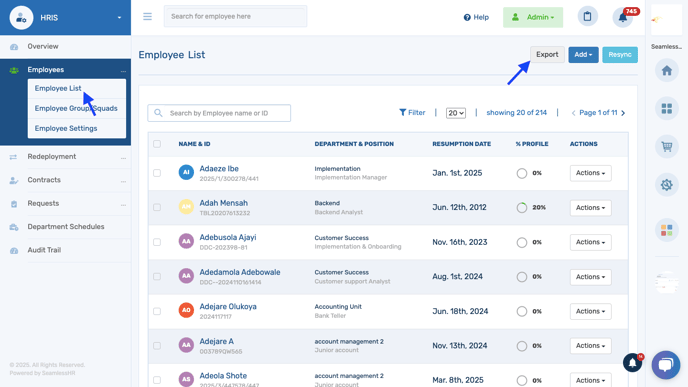This screenshot has width=688, height=387.
Task: Open Requests in the sidebar
Action: (x=43, y=203)
